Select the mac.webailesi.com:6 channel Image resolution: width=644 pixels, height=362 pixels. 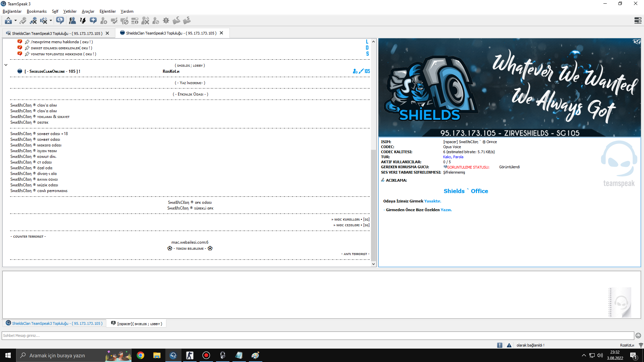[190, 242]
